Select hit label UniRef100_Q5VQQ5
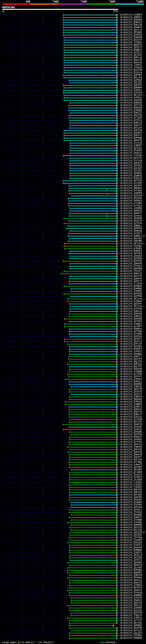Viewport: 146px width, 644px height. tap(131, 218)
